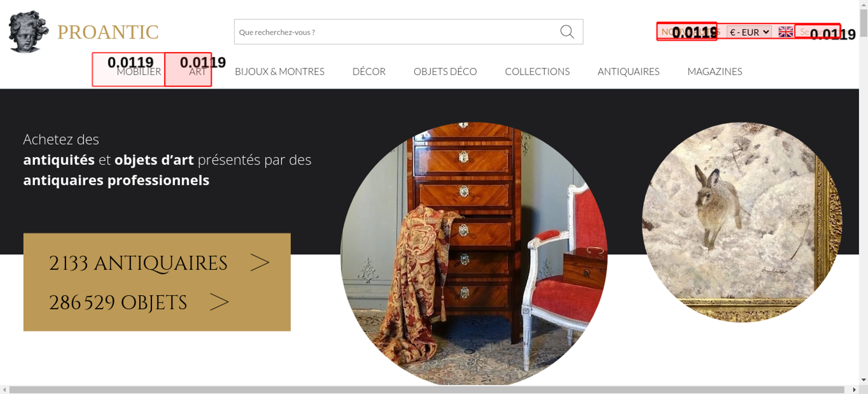Open the Mobilier menu

139,72
